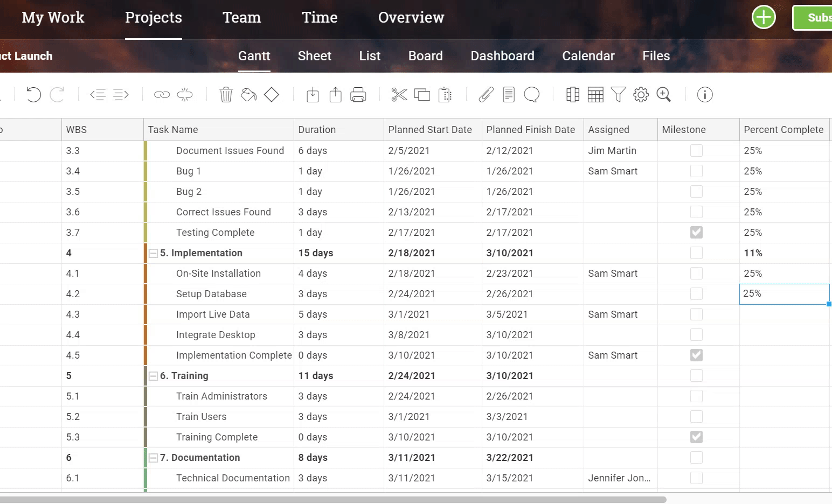The width and height of the screenshot is (832, 504).
Task: Collapse the 5. Implementation task group
Action: tap(154, 253)
